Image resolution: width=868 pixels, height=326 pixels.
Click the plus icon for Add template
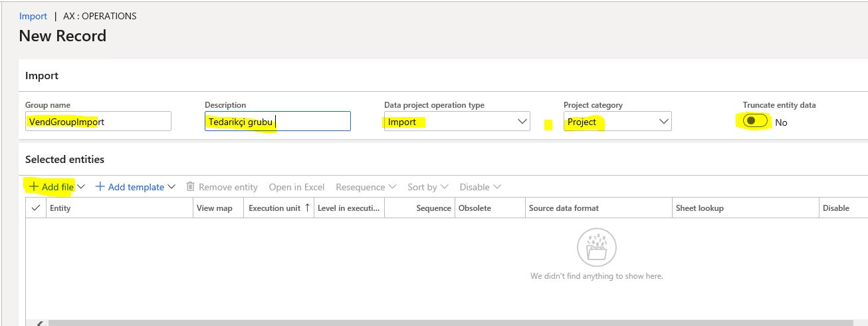point(100,187)
